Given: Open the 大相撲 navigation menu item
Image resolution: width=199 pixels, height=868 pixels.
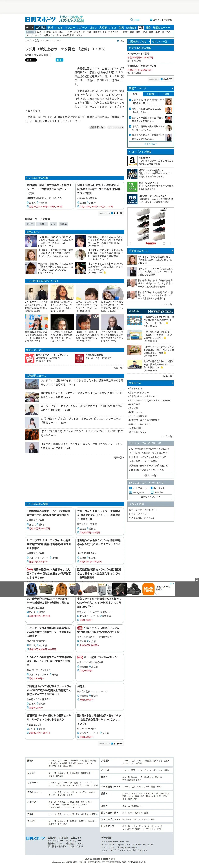Looking at the screenshot, I should point(103,28).
